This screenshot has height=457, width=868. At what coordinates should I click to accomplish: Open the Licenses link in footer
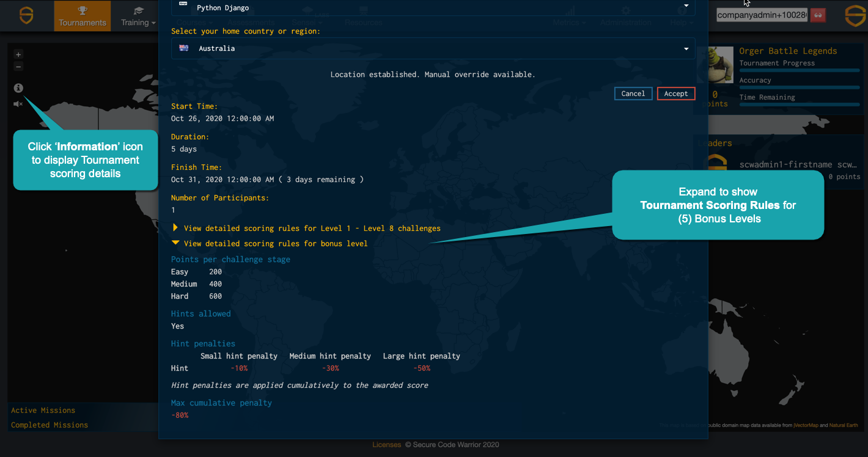pos(387,445)
